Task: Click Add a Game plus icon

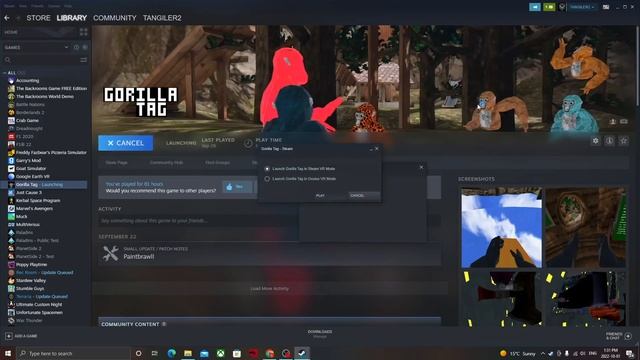Action: tap(9, 336)
